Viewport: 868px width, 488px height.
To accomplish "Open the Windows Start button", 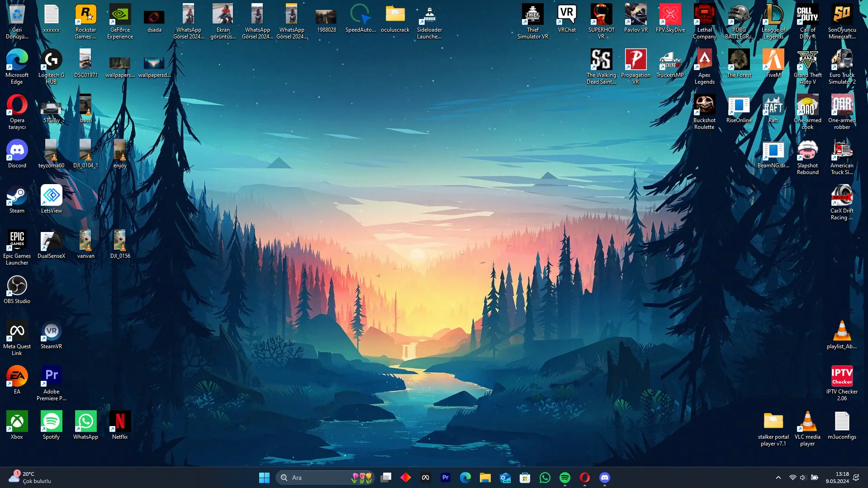I will coord(264,478).
